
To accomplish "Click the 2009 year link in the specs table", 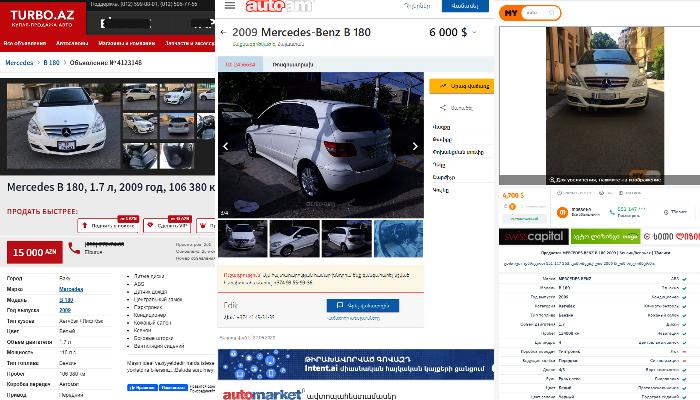I will [65, 310].
